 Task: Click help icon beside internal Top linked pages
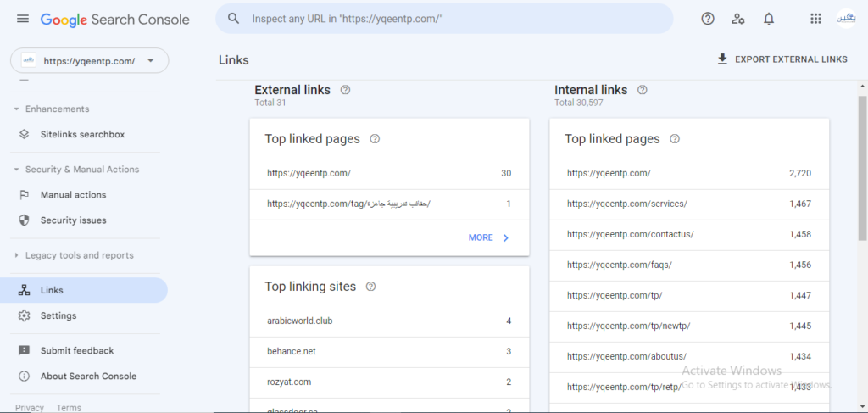[x=674, y=139]
